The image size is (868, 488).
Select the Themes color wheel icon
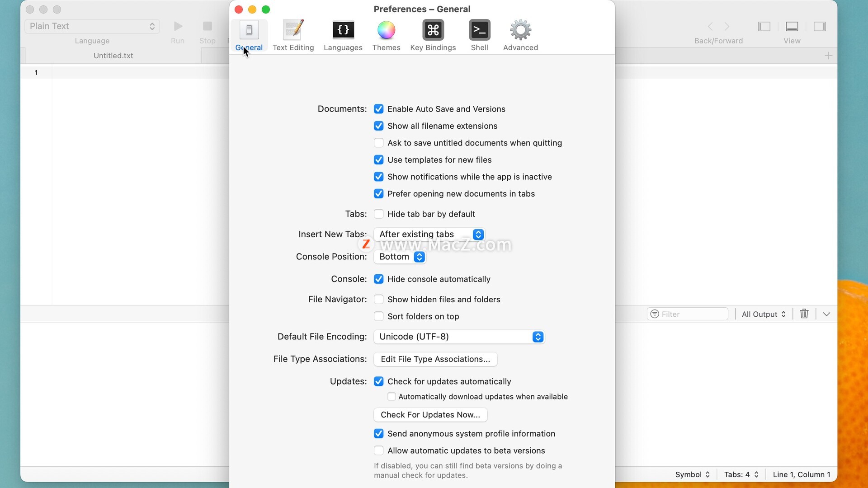(x=386, y=30)
